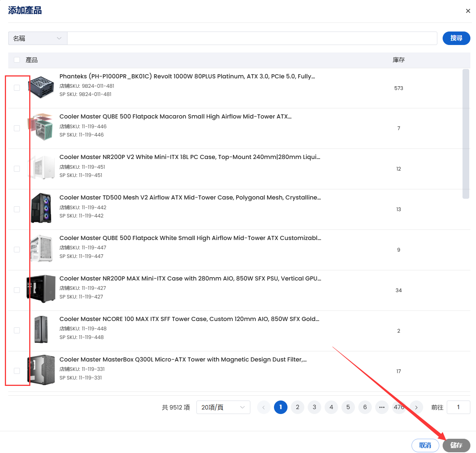Click the QUBE 500 Flatpack White title
Image resolution: width=476 pixels, height=453 pixels.
(190, 238)
